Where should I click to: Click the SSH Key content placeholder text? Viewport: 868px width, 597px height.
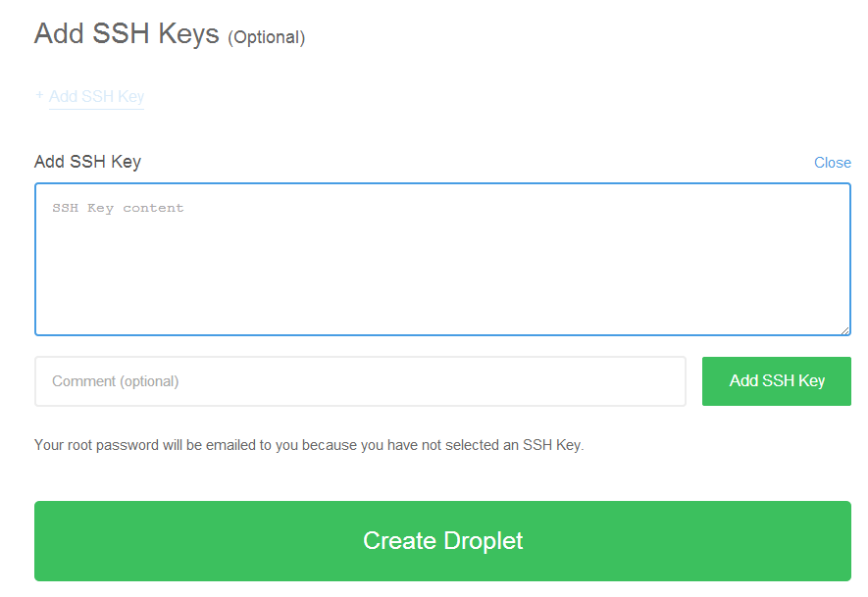click(118, 208)
